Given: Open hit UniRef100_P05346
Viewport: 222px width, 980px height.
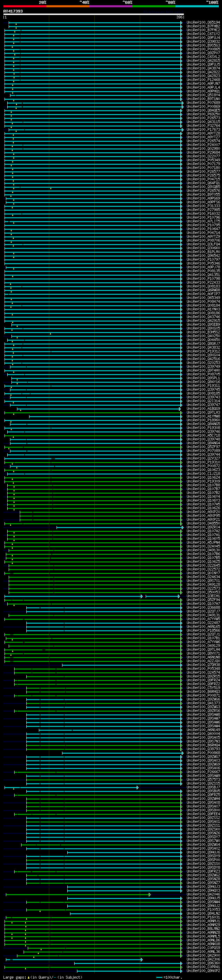Looking at the screenshot, I should click(x=203, y=263).
